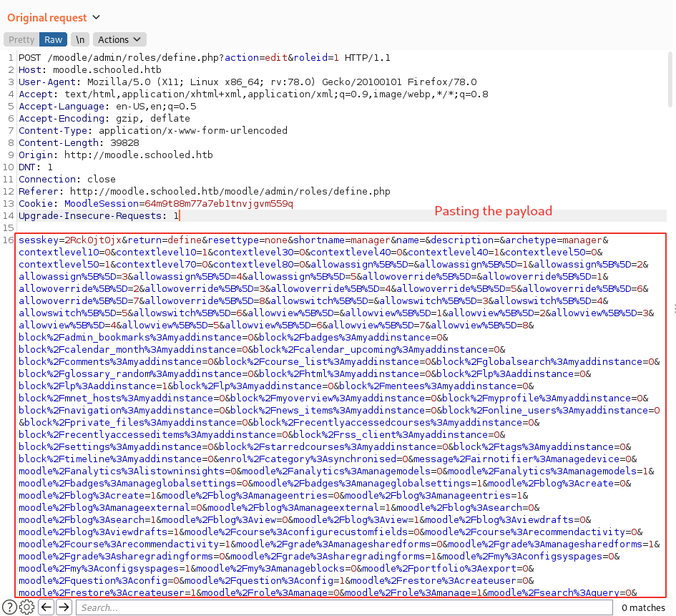Image resolution: width=676 pixels, height=616 pixels.
Task: Click the User-Agent header line
Action: coord(248,82)
